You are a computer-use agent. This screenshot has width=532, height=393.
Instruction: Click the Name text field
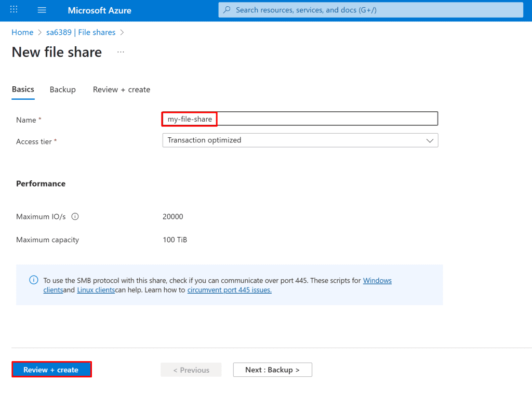(x=300, y=119)
